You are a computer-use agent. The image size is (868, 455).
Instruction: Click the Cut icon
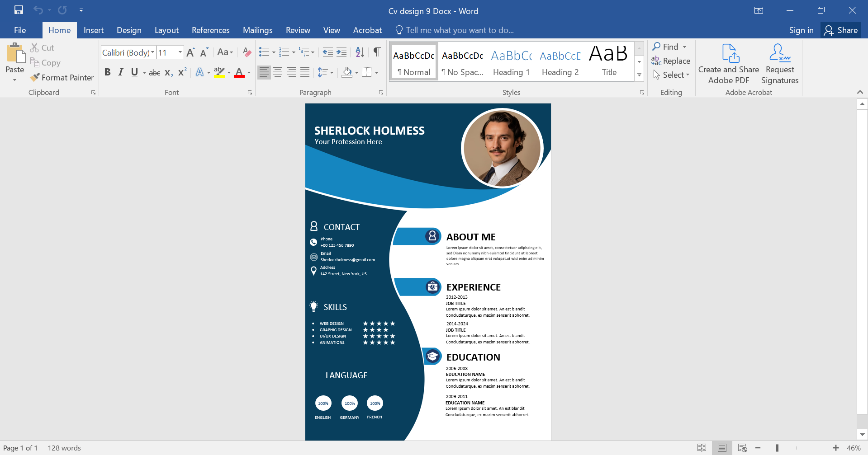click(x=34, y=47)
